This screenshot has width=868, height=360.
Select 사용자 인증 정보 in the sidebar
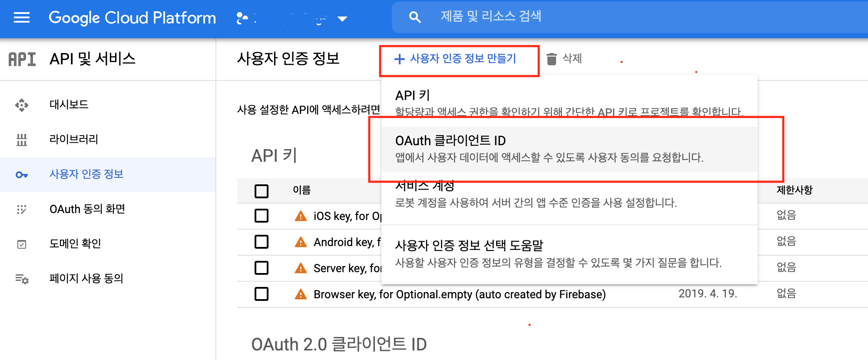point(86,174)
